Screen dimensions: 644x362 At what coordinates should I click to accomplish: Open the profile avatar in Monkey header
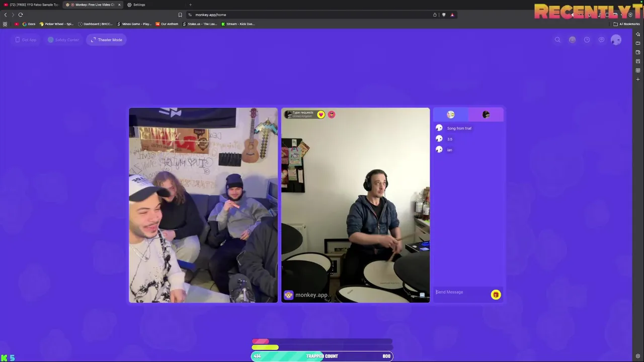tap(616, 40)
